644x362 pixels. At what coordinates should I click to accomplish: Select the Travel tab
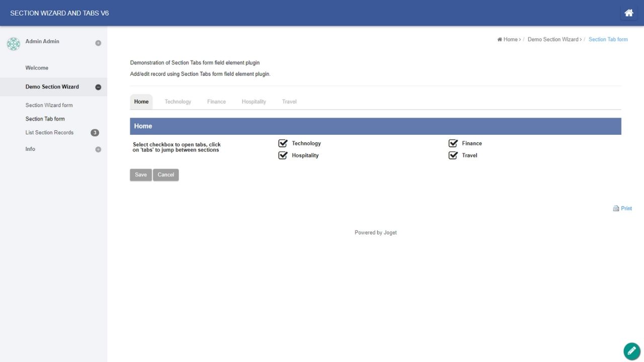289,102
